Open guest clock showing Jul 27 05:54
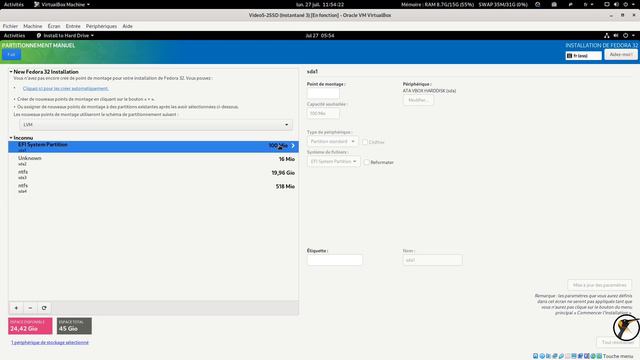This screenshot has height=360, width=640. click(320, 36)
